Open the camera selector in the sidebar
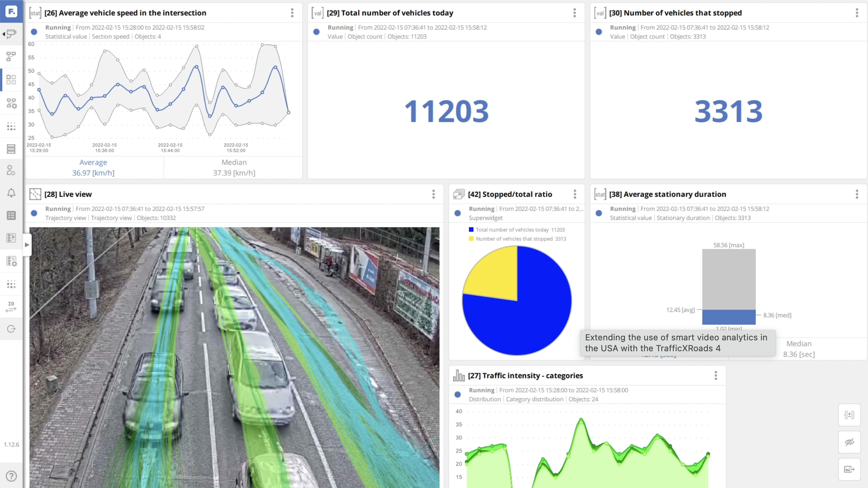Image resolution: width=868 pixels, height=488 pixels. click(11, 34)
